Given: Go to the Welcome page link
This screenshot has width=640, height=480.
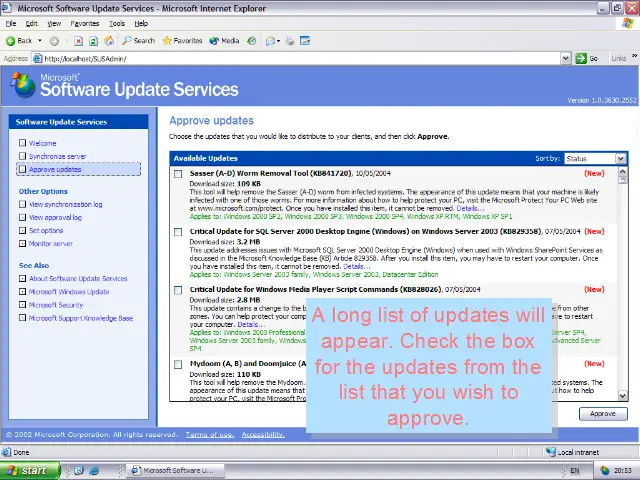Looking at the screenshot, I should coord(42,143).
